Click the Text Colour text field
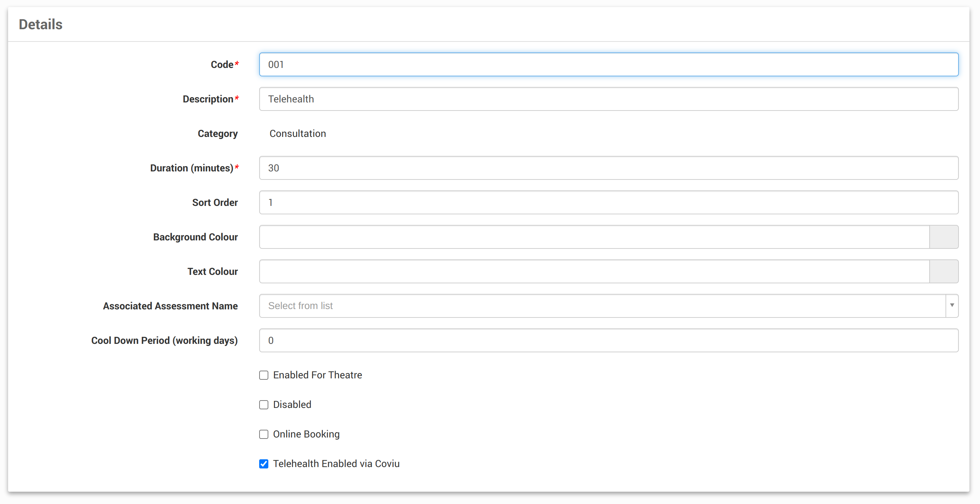 pos(594,272)
